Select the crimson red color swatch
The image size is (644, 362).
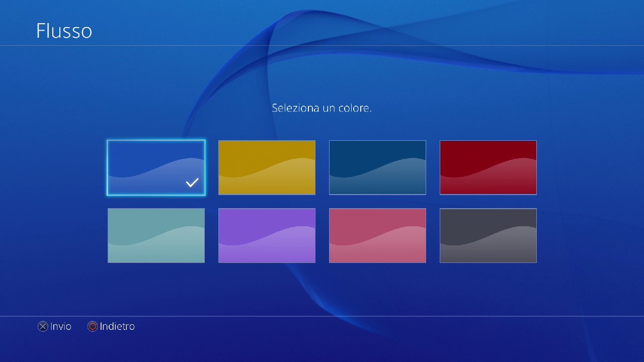point(488,167)
